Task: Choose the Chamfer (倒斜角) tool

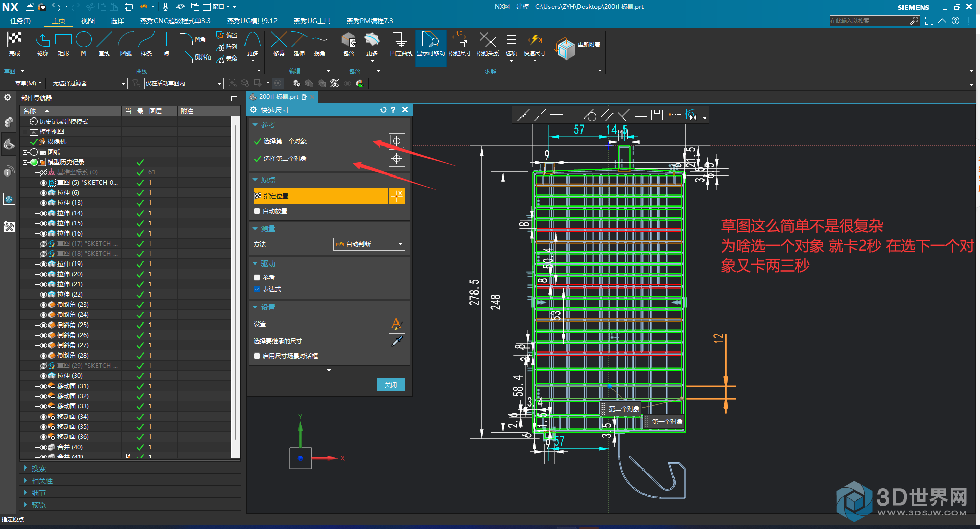Action: click(x=196, y=56)
